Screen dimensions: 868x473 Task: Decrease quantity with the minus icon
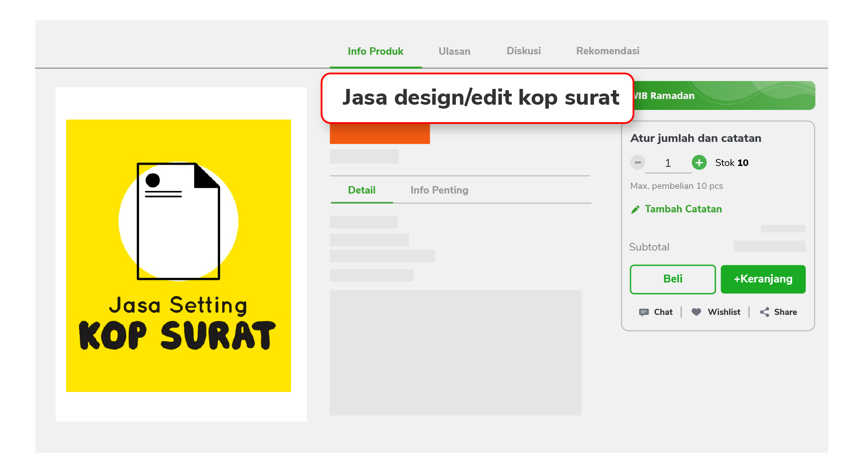638,162
